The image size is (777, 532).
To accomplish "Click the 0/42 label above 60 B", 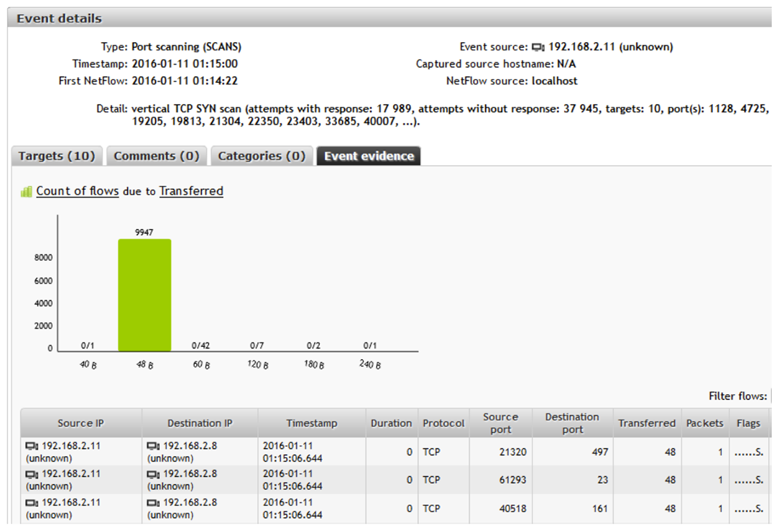I will [x=201, y=346].
